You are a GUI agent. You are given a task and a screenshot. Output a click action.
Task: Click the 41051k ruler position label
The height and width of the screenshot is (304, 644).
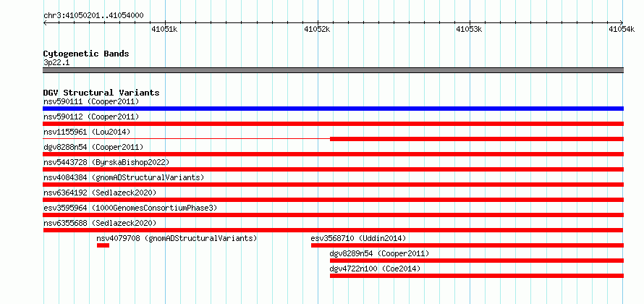164,29
